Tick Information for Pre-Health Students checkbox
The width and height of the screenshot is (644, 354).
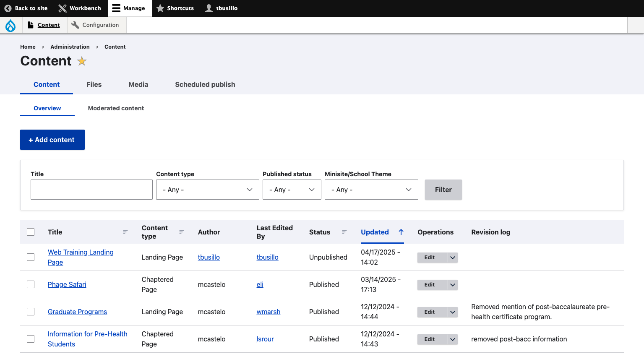31,339
